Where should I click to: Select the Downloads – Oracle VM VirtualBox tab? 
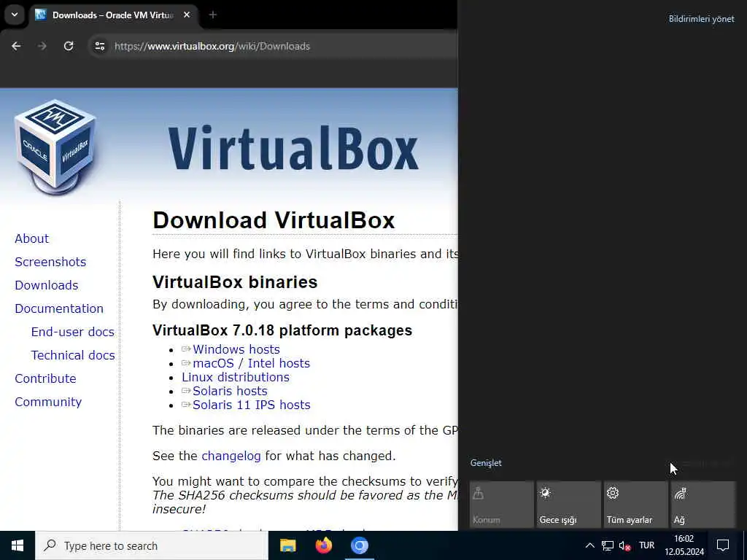coord(113,15)
